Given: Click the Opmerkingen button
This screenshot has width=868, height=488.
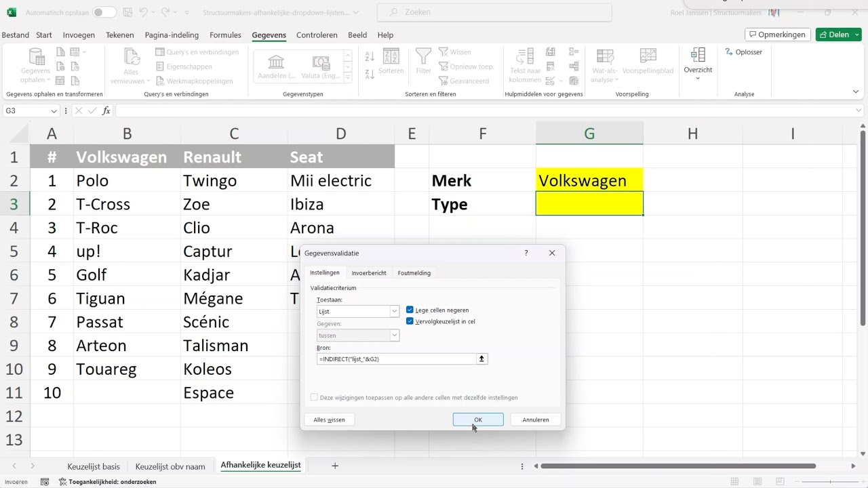Looking at the screenshot, I should tap(778, 35).
